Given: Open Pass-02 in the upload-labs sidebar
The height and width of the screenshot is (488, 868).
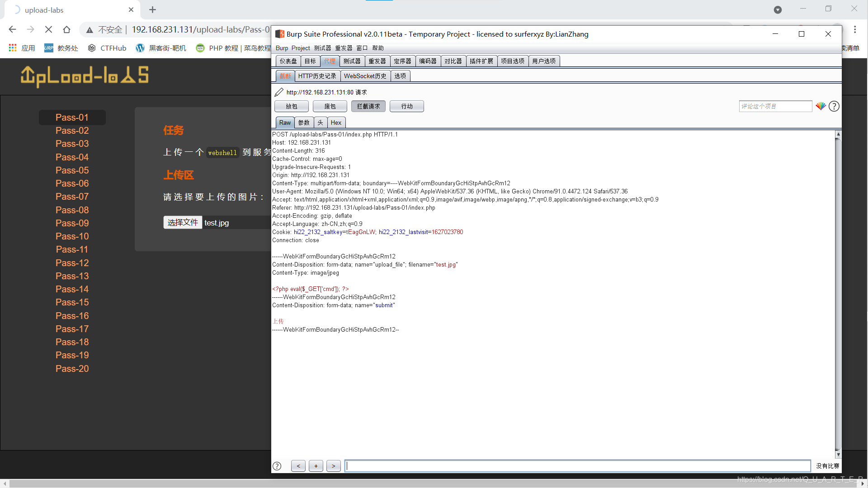Looking at the screenshot, I should [x=72, y=131].
